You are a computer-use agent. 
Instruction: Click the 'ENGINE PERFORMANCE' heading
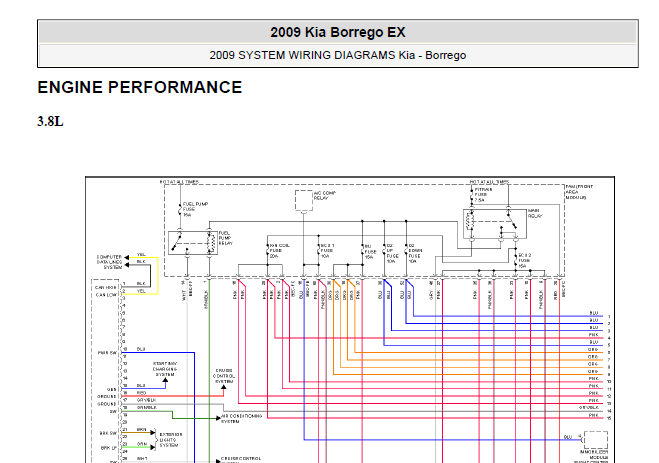pos(140,87)
